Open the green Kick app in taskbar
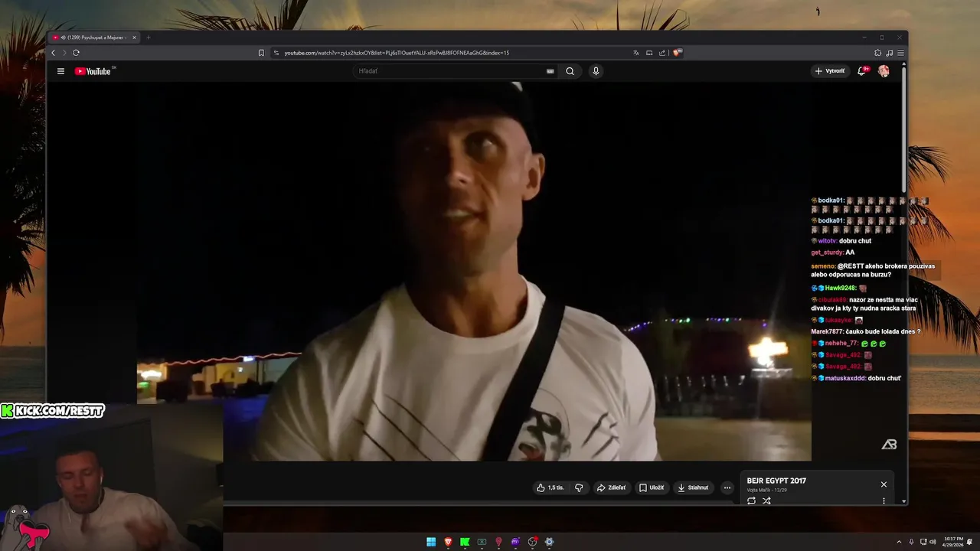 (465, 542)
